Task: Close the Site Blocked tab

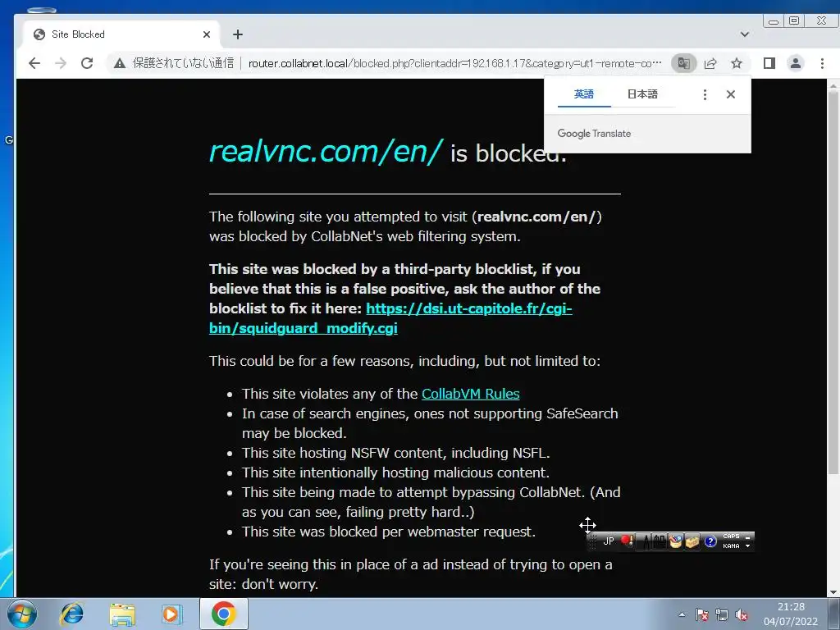Action: point(207,34)
